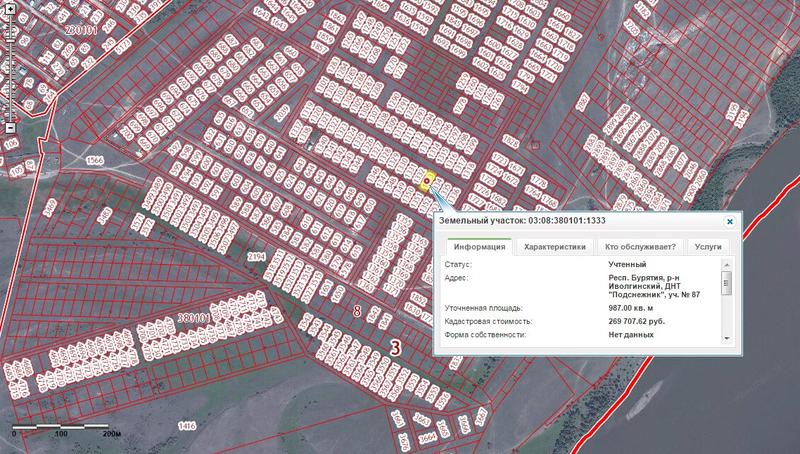This screenshot has width=800, height=454.
Task: Switch to the Характеристики tab
Action: click(x=554, y=247)
